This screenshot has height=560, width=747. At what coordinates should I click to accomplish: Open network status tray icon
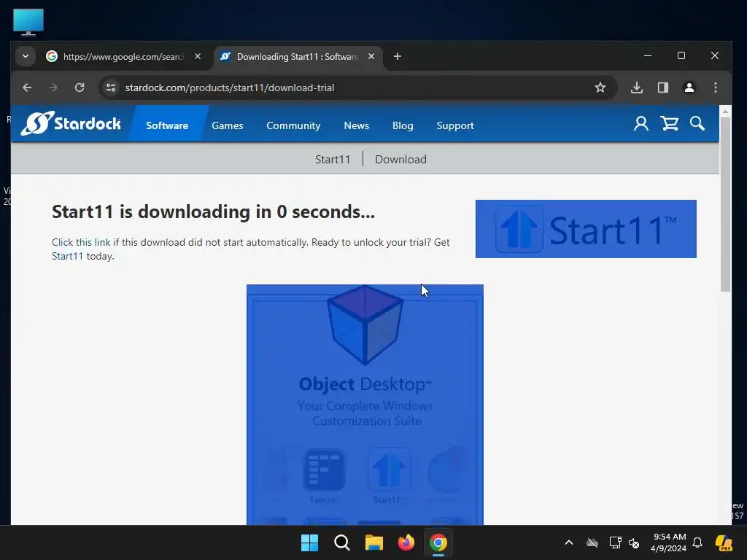pos(615,542)
